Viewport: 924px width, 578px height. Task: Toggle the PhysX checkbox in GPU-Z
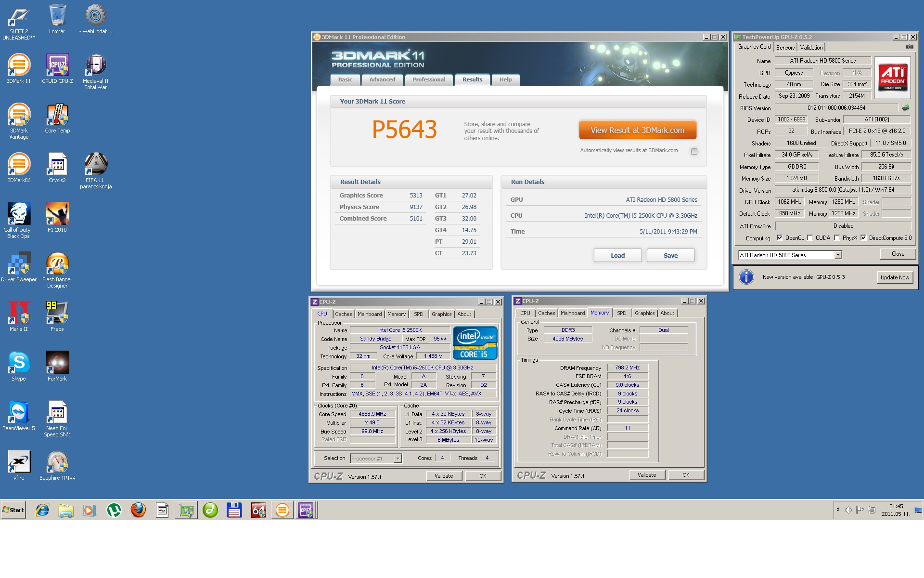point(837,237)
